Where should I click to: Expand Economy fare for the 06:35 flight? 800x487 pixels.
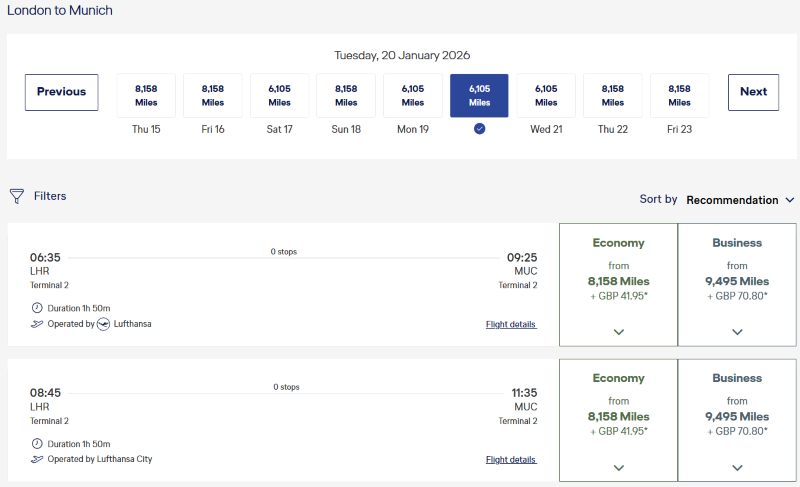click(x=618, y=332)
